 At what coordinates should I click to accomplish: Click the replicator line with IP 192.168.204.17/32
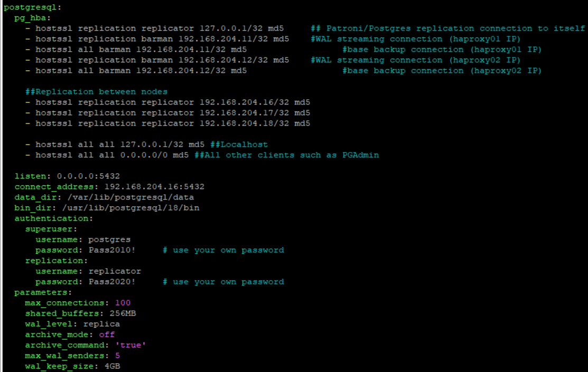coord(173,113)
